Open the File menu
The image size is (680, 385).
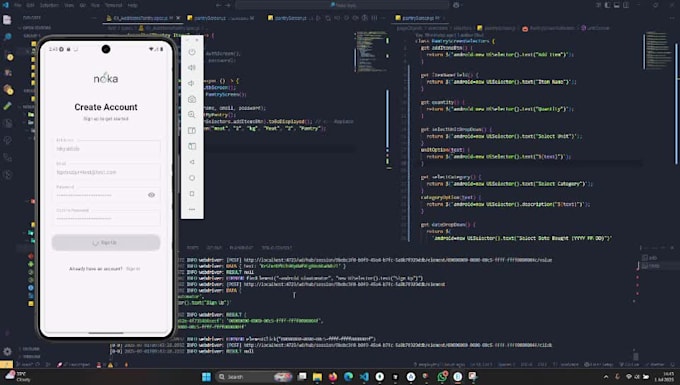18,5
